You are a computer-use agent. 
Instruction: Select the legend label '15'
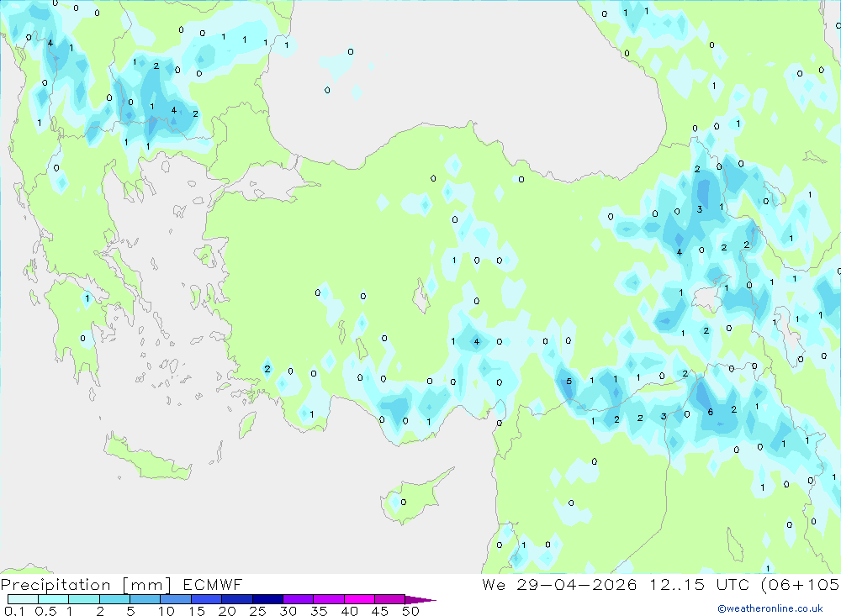[197, 611]
